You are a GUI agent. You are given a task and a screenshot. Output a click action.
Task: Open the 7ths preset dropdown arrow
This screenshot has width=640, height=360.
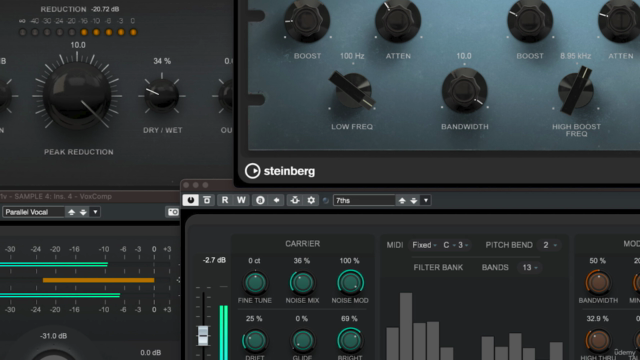click(x=426, y=200)
